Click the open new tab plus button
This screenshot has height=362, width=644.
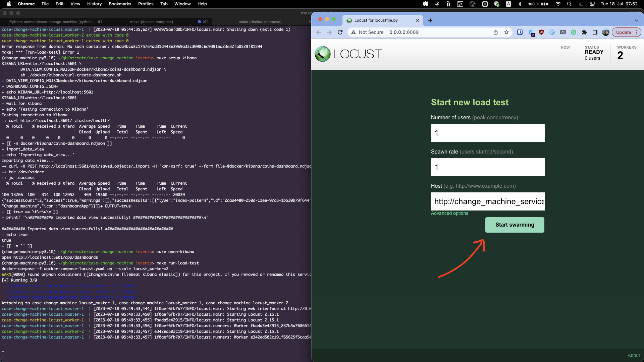pyautogui.click(x=430, y=20)
